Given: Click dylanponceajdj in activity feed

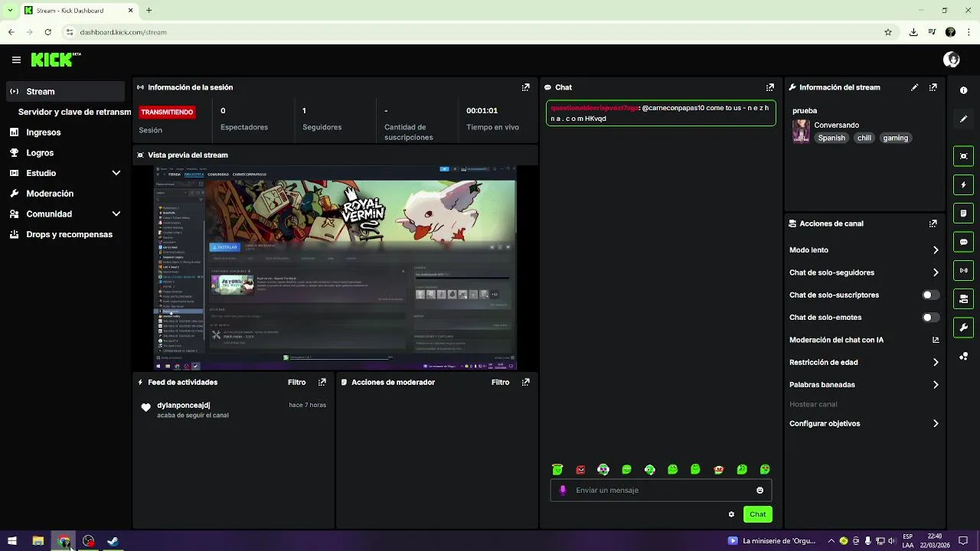Looking at the screenshot, I should coord(184,405).
